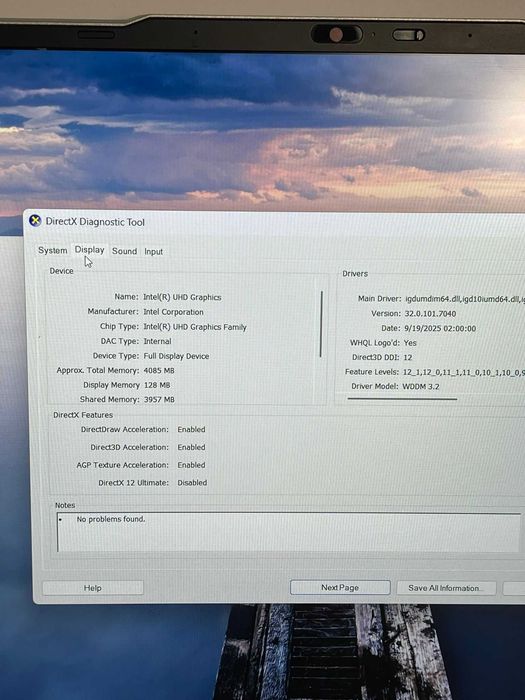Click the 'Drivers' group label
The height and width of the screenshot is (700, 525).
pos(355,274)
